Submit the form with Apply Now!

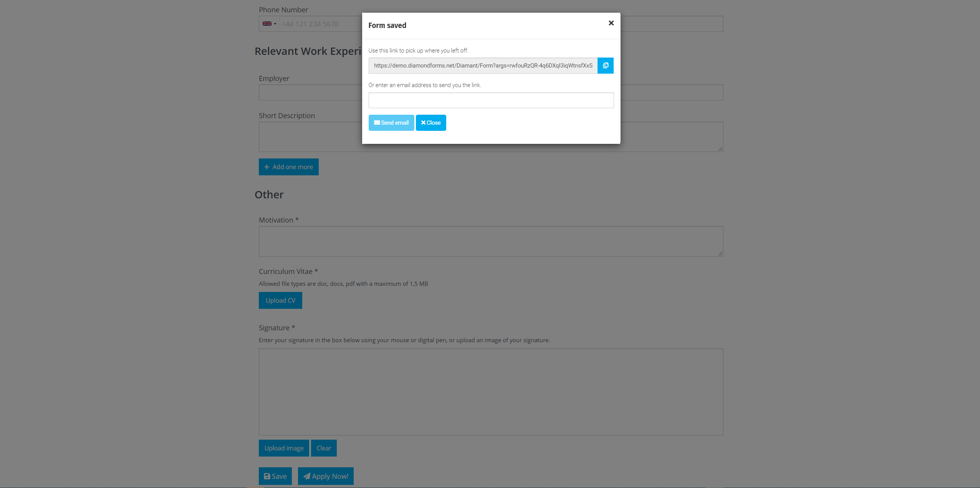(326, 476)
